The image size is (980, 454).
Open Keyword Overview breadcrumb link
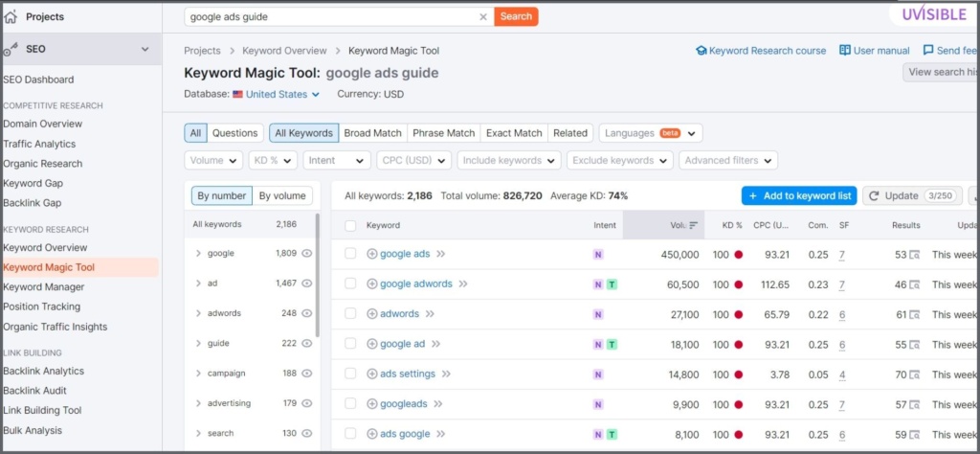point(284,51)
